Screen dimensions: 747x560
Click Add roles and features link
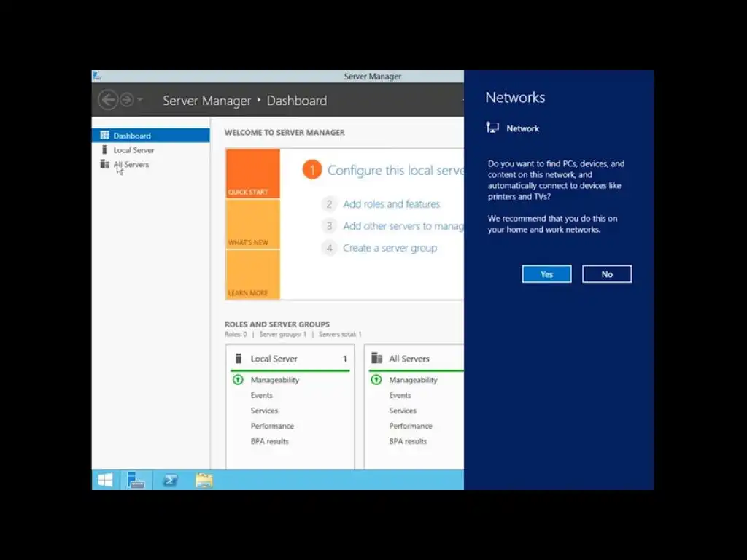coord(391,204)
